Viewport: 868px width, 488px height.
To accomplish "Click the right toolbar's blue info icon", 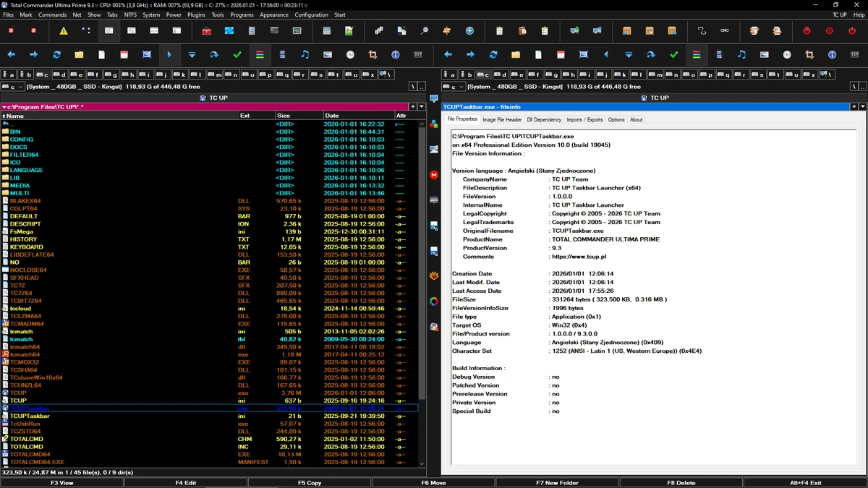I will pyautogui.click(x=832, y=55).
